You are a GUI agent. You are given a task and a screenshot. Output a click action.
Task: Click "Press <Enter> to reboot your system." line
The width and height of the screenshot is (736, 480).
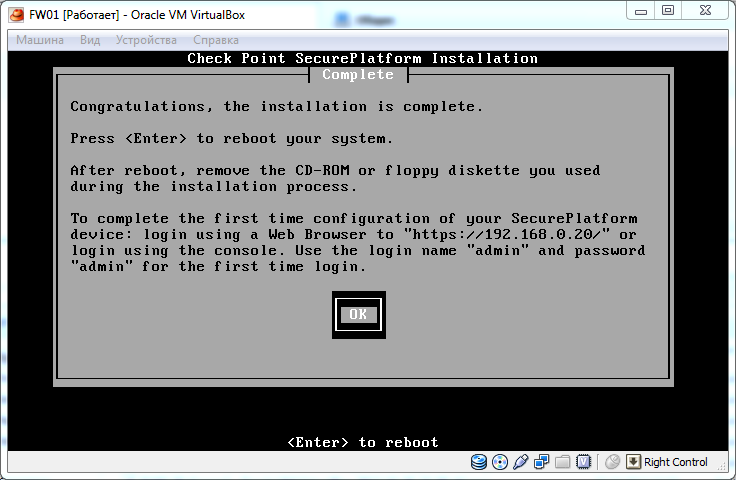click(x=231, y=138)
